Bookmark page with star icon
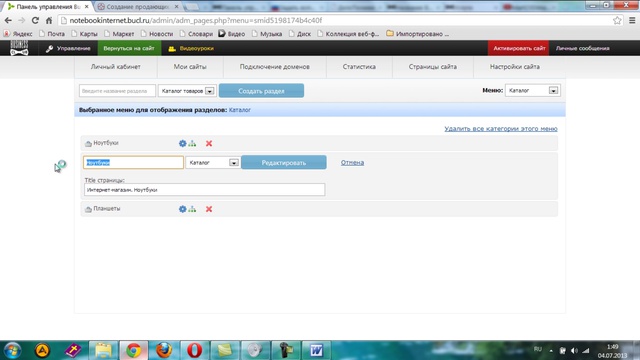Screen dimensions: 640x360 pos(617,20)
